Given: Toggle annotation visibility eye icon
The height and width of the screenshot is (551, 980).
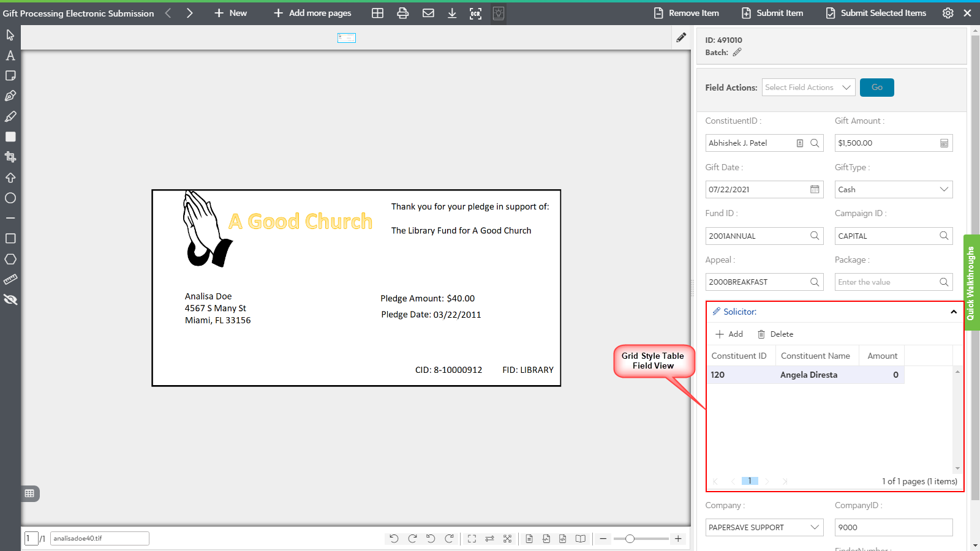Looking at the screenshot, I should point(10,300).
